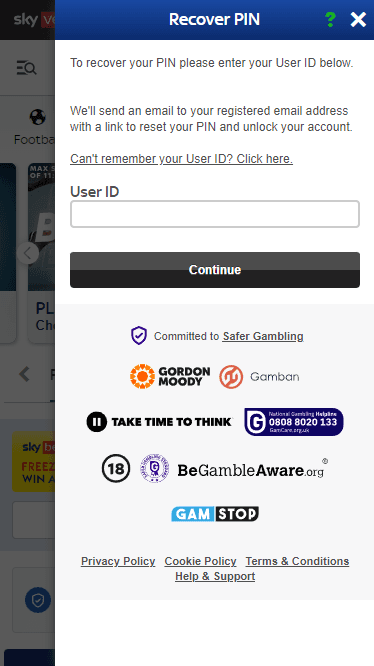Click the Continue button

pyautogui.click(x=215, y=270)
